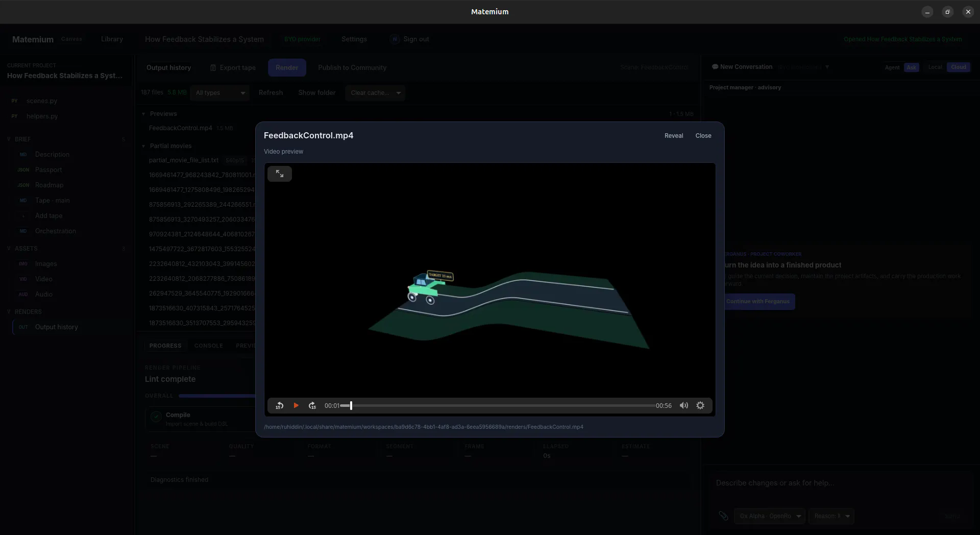980x535 pixels.
Task: Switch to CONSOLE tab
Action: tap(208, 346)
